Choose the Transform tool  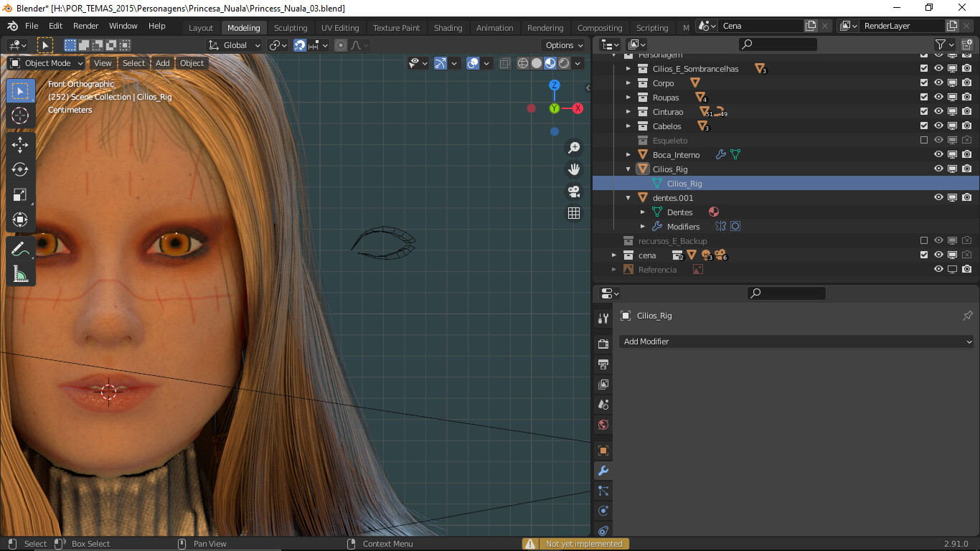tap(20, 220)
